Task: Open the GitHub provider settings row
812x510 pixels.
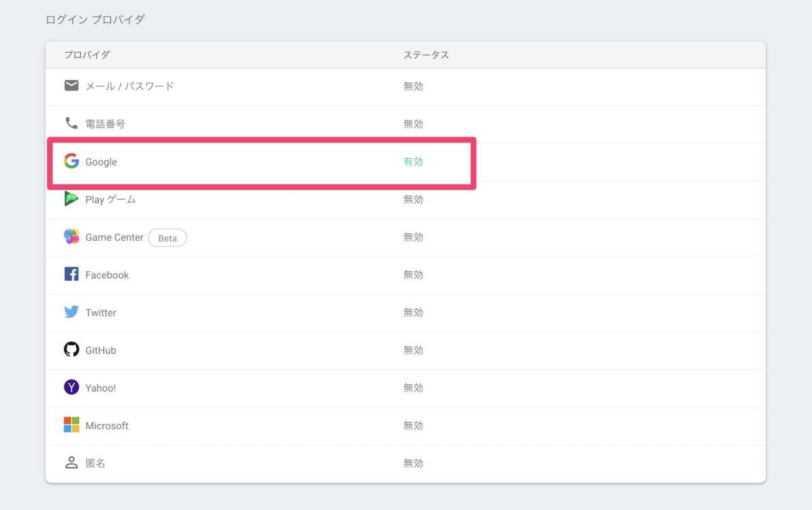Action: (x=271, y=350)
